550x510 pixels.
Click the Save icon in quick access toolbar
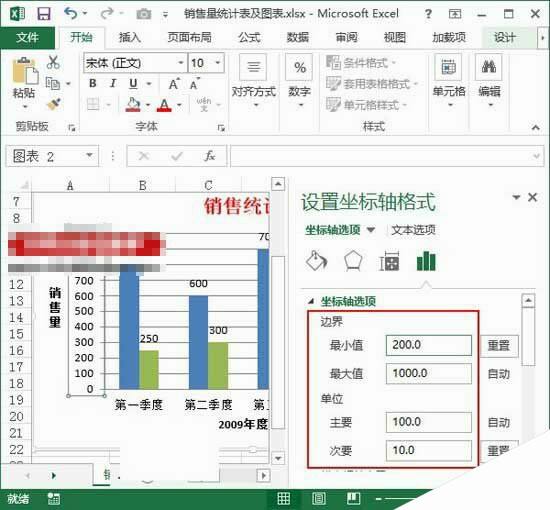[x=44, y=14]
